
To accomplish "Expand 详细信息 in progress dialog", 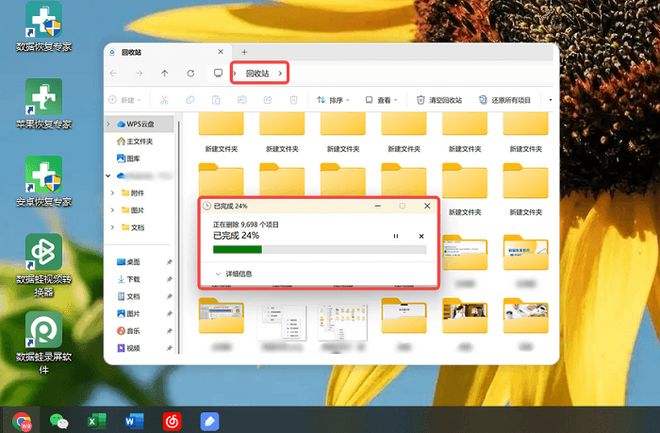I will [x=234, y=274].
